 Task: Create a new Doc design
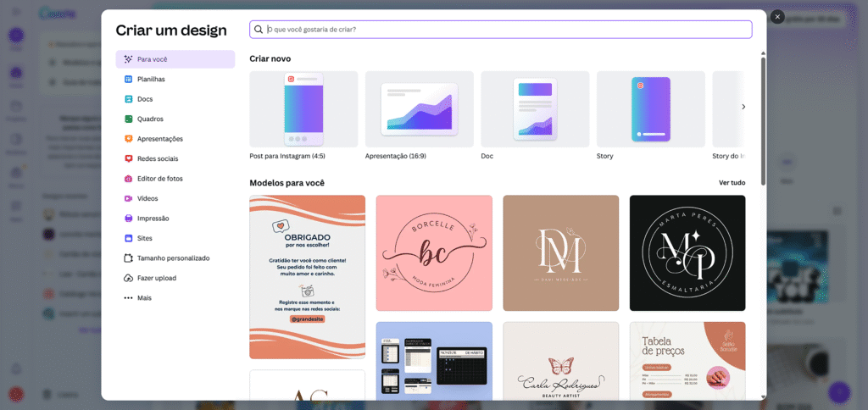[535, 109]
